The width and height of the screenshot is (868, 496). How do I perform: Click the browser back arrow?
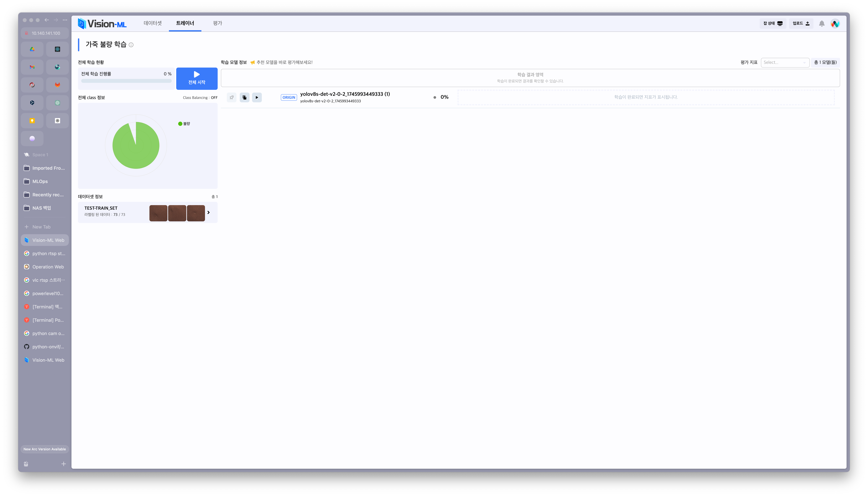[x=47, y=20]
